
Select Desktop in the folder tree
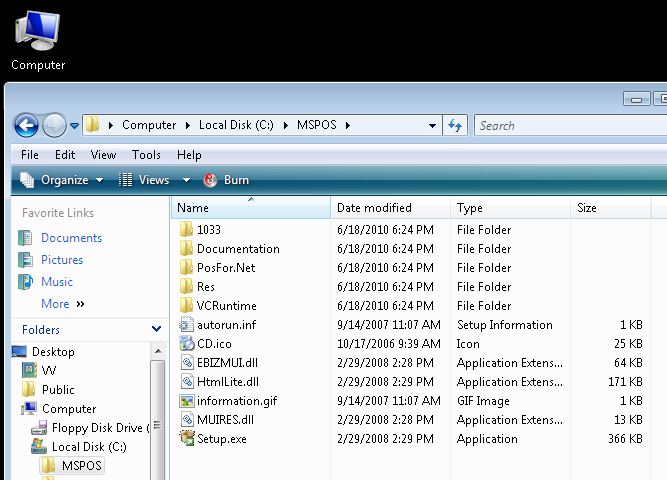point(53,352)
